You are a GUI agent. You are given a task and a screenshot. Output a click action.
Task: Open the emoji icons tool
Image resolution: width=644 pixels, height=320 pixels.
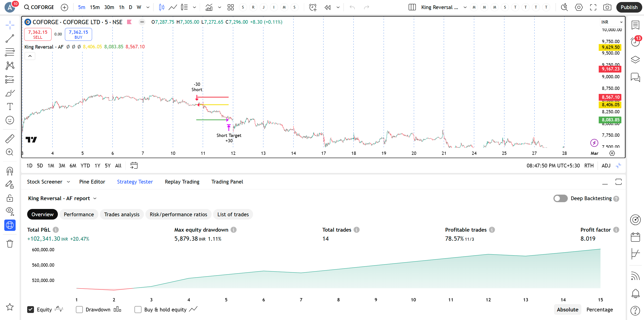(x=10, y=120)
